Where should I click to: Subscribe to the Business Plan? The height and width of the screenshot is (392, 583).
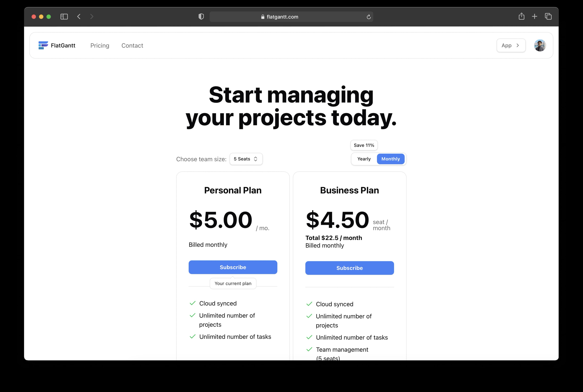point(349,268)
